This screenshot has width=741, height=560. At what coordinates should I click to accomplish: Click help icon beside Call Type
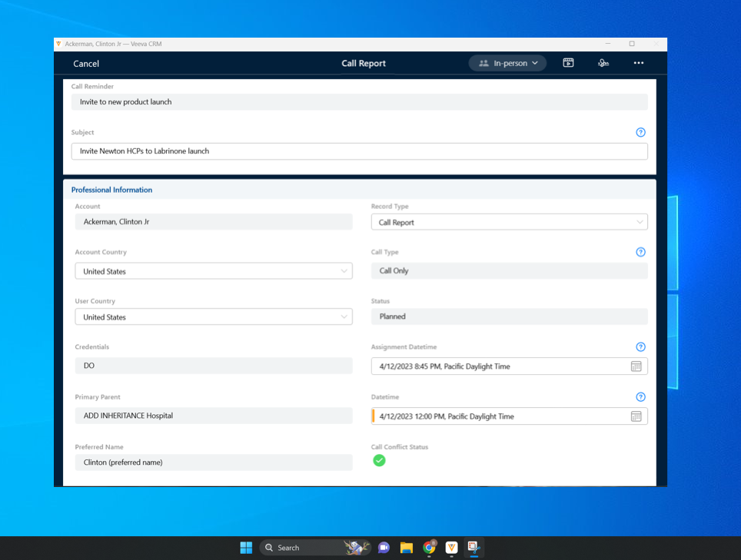(640, 252)
